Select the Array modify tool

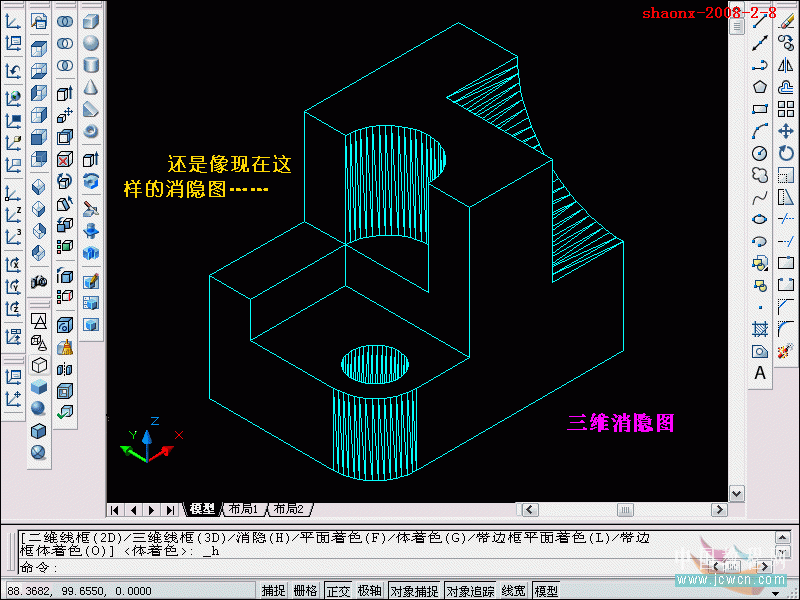click(786, 109)
